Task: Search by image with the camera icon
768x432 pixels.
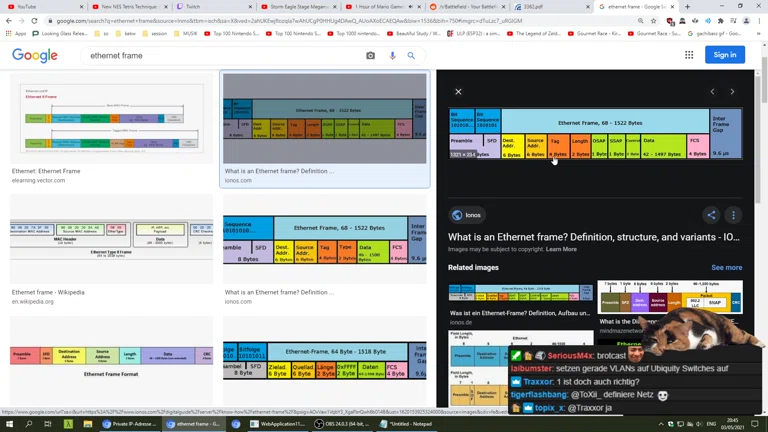Action: click(x=370, y=56)
